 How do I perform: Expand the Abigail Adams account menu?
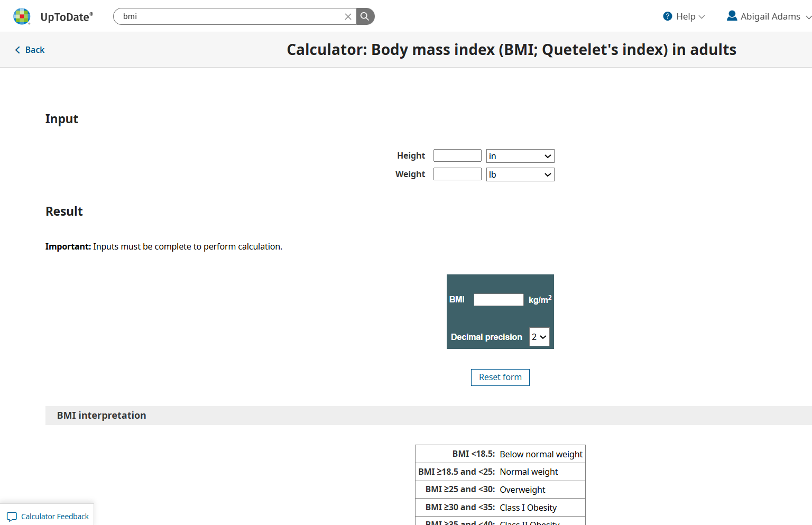[x=770, y=16]
